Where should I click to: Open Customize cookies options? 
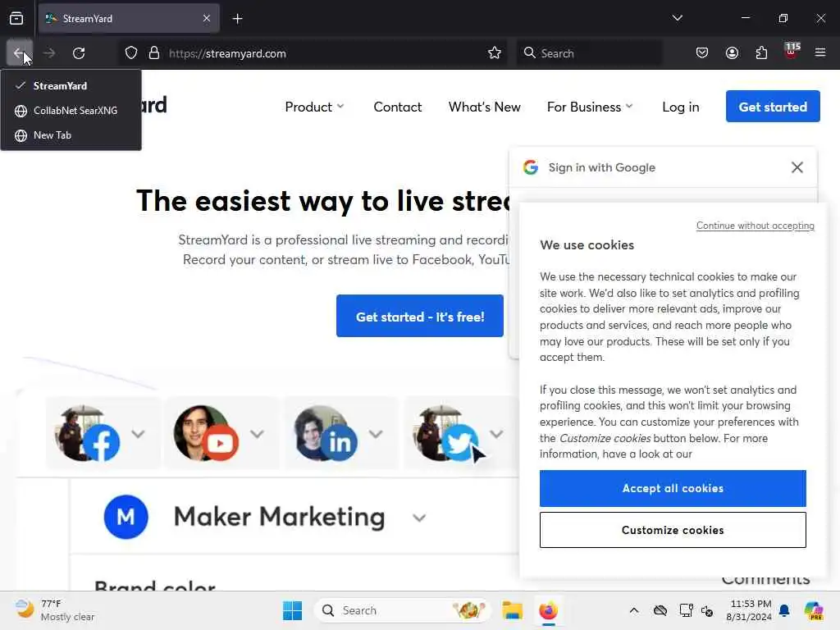click(x=673, y=530)
